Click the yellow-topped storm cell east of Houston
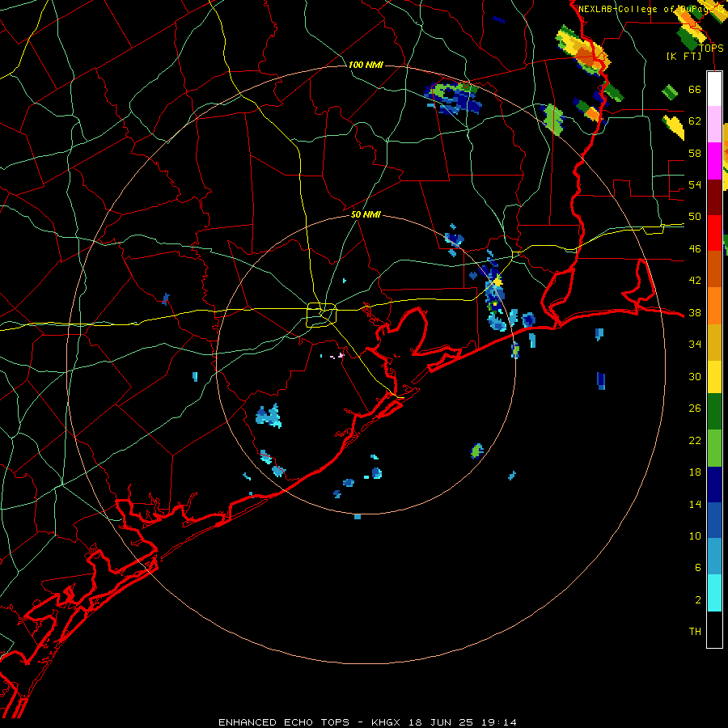Viewport: 728px width, 728px height. pos(497,281)
